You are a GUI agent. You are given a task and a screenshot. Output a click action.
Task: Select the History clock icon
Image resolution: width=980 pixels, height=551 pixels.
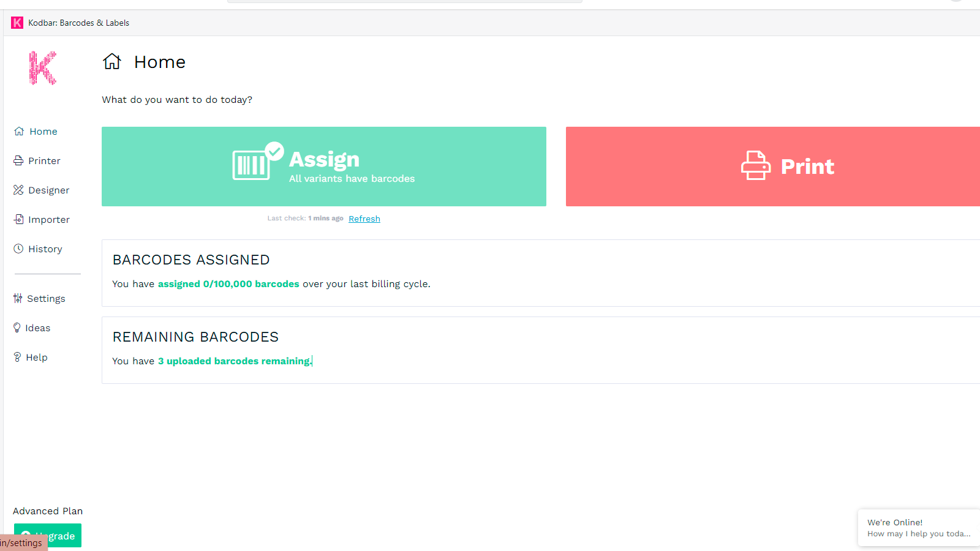click(x=18, y=249)
